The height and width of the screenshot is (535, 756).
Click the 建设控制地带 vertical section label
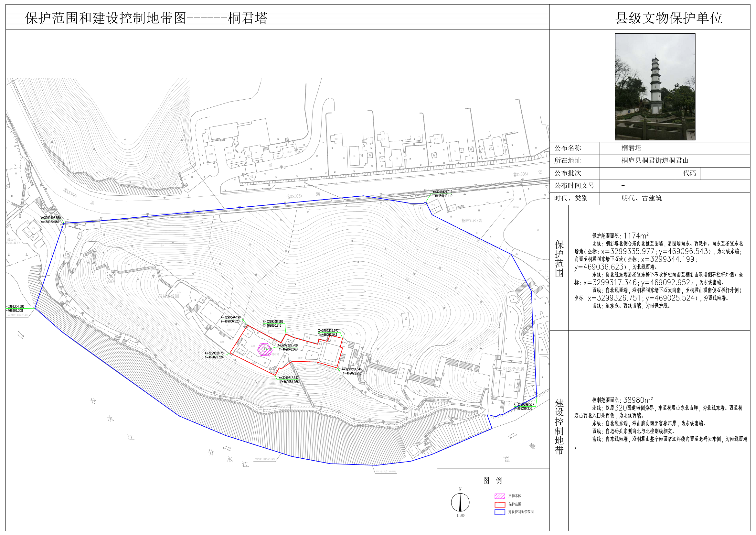point(559,426)
